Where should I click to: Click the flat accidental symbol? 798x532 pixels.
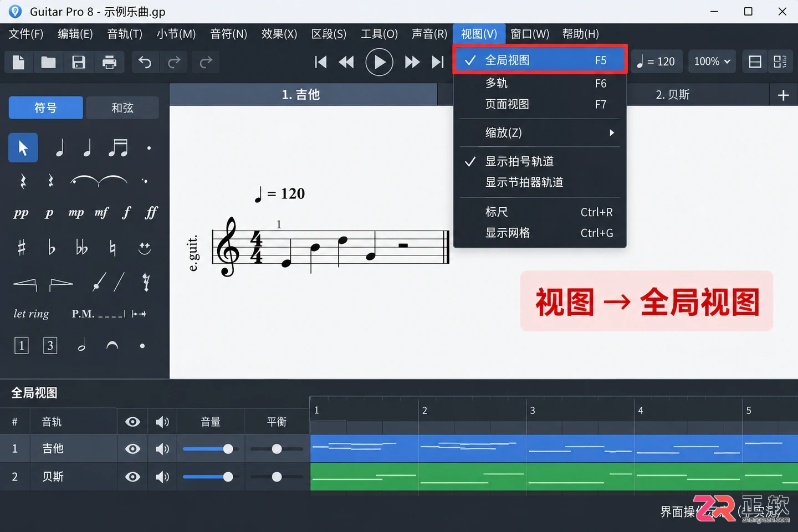tap(51, 247)
